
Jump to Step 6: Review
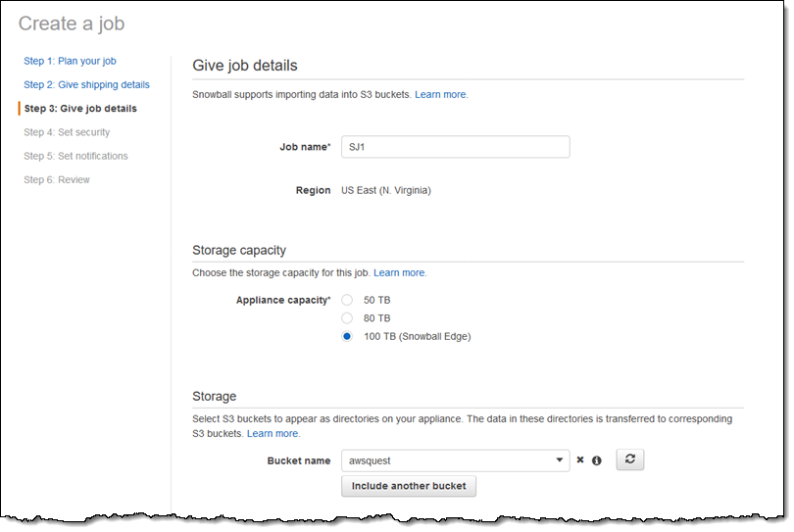pos(57,179)
